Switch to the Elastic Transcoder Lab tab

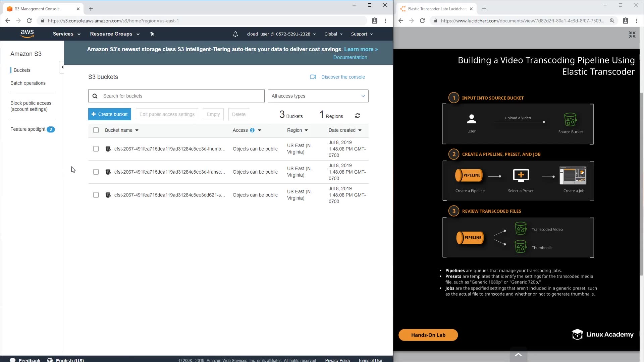coord(436,9)
